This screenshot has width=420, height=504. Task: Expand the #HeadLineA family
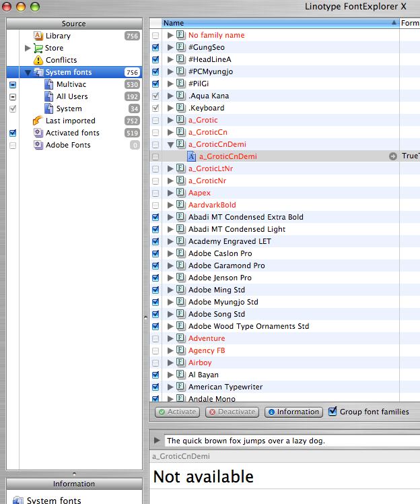(170, 59)
